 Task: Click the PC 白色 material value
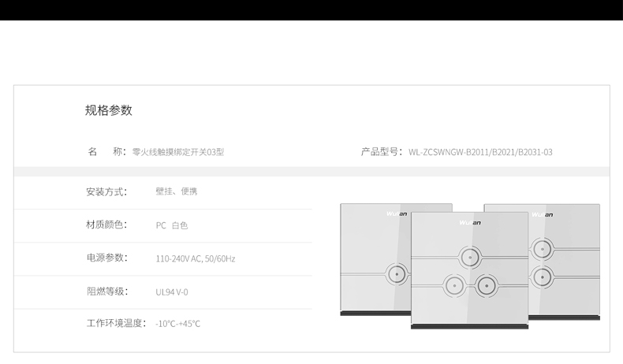172,225
